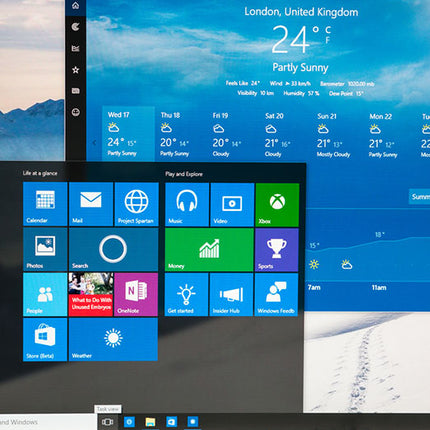Open the rightmost blue taskbar app icon
Screen dimensions: 430x430
click(x=193, y=422)
